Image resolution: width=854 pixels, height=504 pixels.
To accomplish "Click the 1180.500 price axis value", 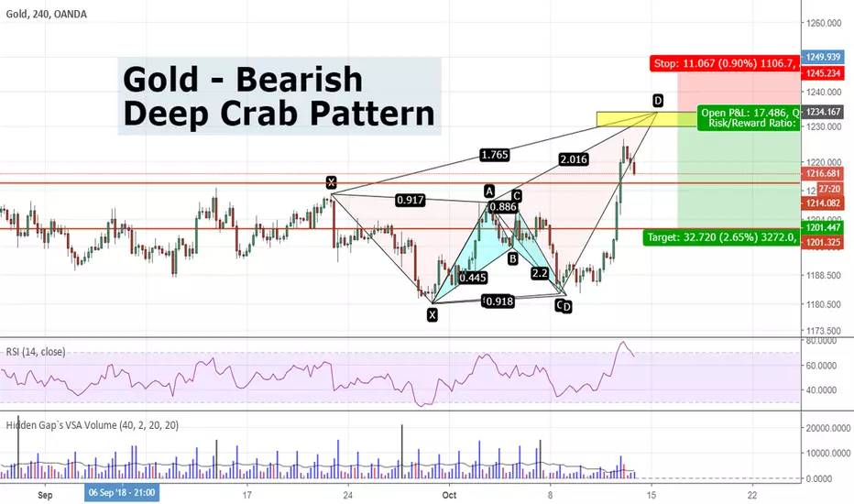I will click(824, 304).
